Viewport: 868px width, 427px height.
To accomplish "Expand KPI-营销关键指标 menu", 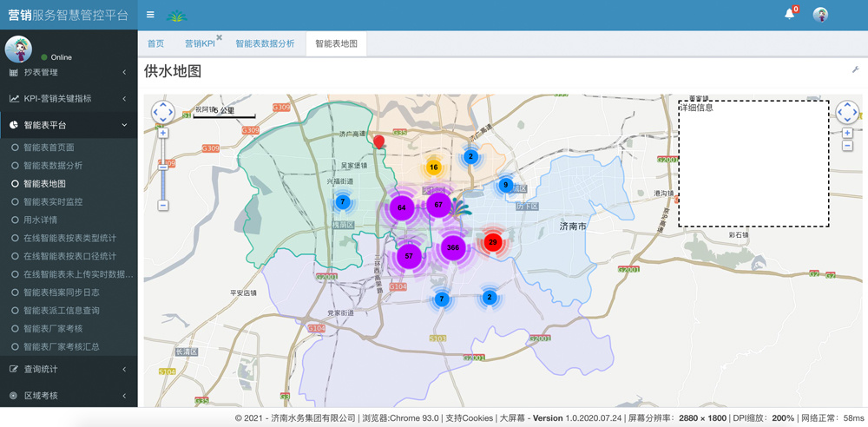I will coord(69,99).
